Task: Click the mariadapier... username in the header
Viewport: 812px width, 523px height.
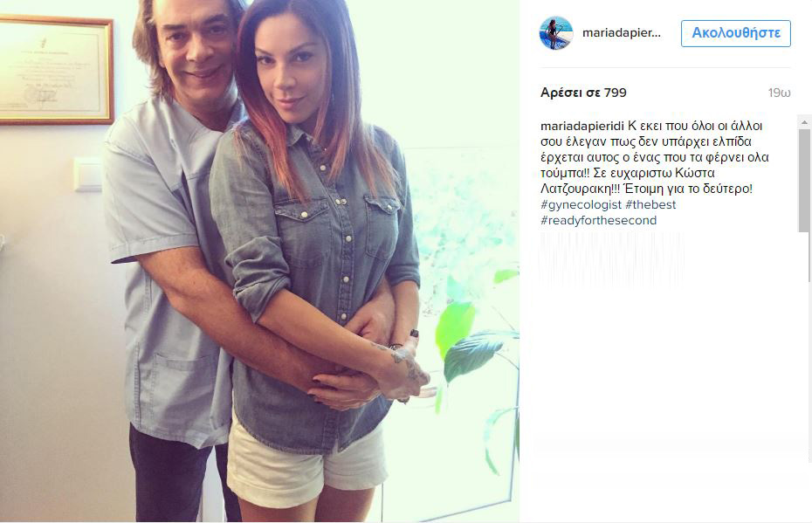Action: pyautogui.click(x=622, y=33)
